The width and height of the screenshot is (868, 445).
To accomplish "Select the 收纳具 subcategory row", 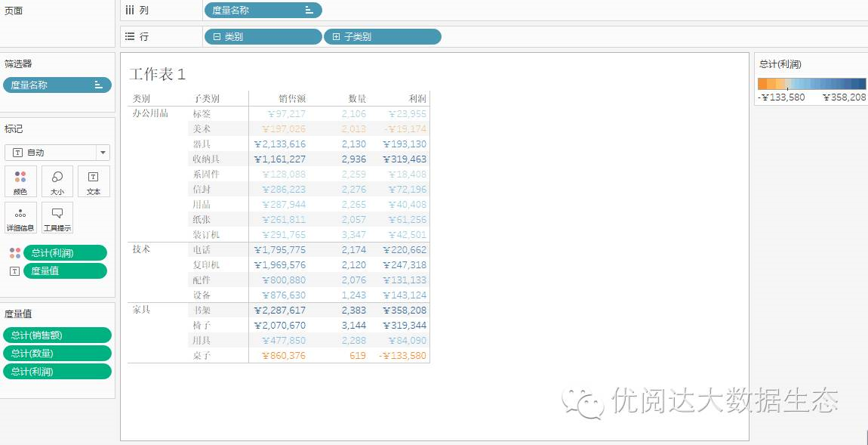I will [207, 159].
